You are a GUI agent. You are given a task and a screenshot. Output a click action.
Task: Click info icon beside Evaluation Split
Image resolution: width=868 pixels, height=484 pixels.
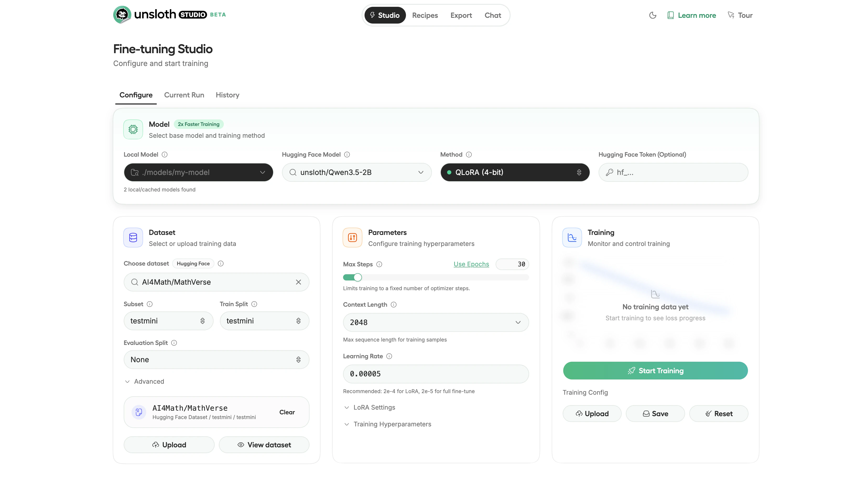coord(174,343)
